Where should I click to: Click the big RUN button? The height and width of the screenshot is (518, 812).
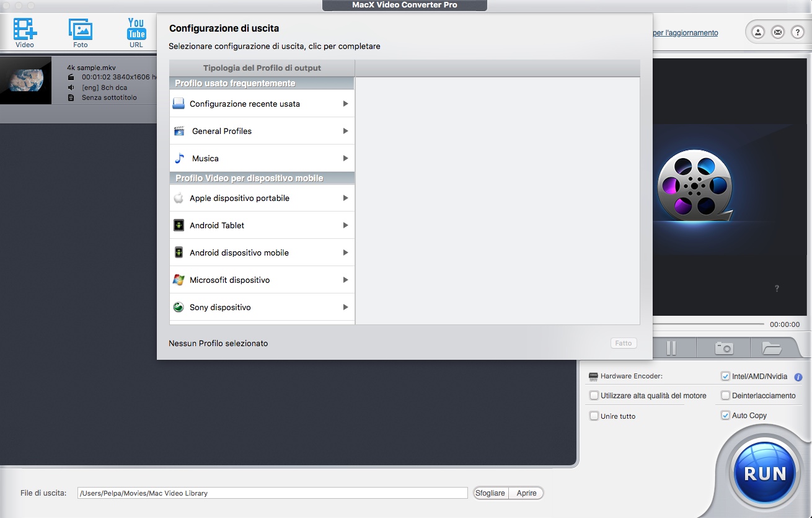(764, 474)
